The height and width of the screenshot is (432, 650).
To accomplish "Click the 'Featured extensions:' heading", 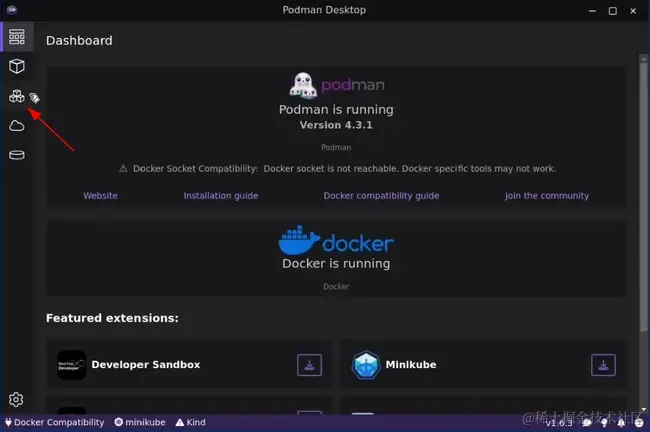I will 112,318.
